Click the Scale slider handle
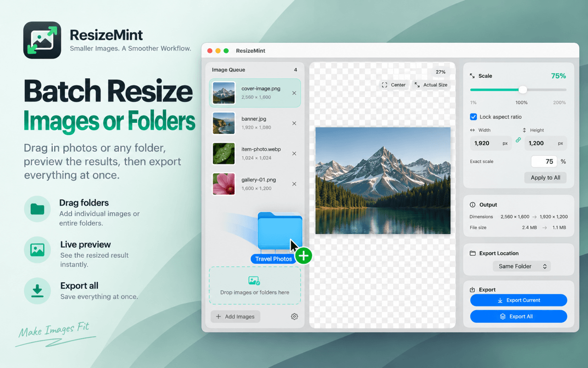588x368 pixels. [523, 90]
